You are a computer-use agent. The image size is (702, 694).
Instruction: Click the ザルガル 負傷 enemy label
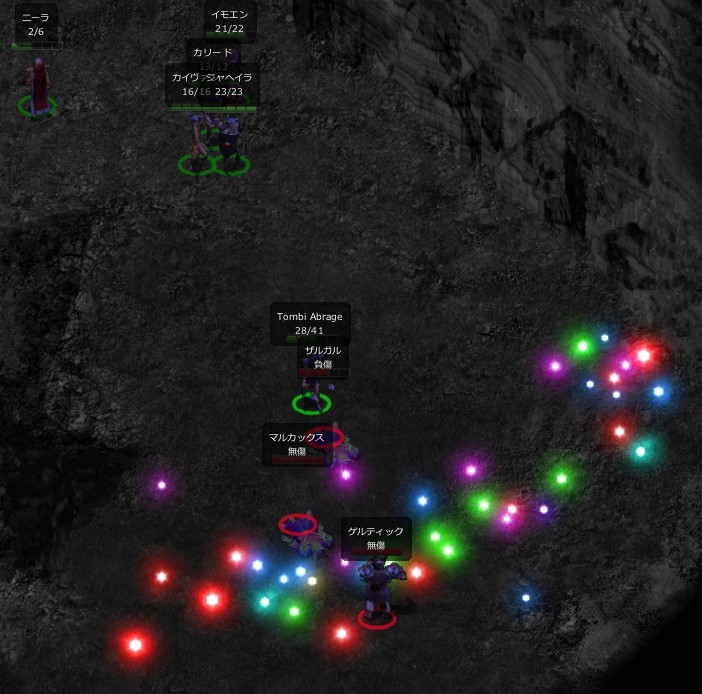tap(323, 357)
